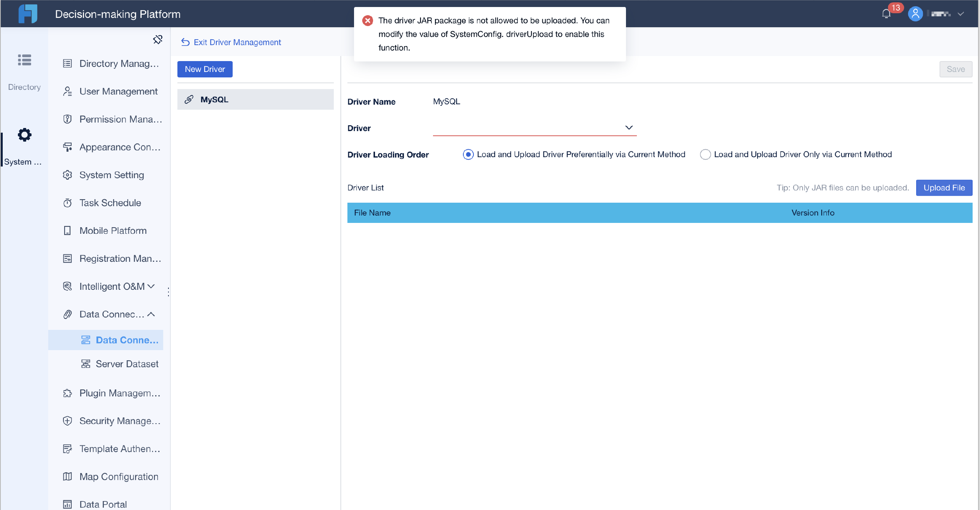The height and width of the screenshot is (510, 980).
Task: Select Server Dataset in the sidebar
Action: pyautogui.click(x=127, y=364)
